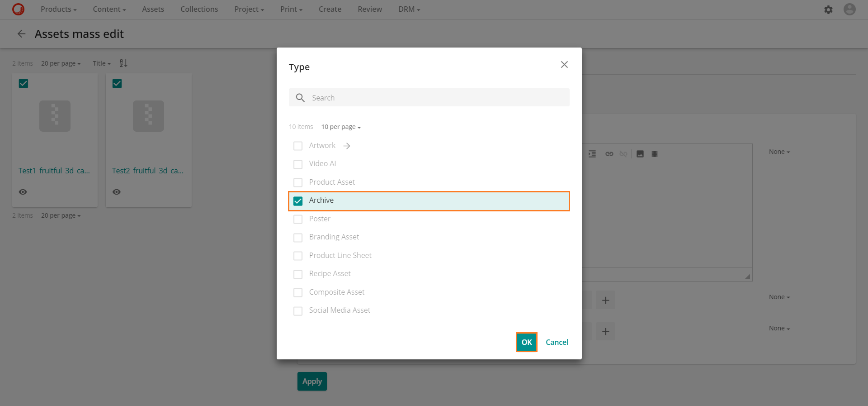Open the Products menu
868x406 pixels.
tap(58, 10)
